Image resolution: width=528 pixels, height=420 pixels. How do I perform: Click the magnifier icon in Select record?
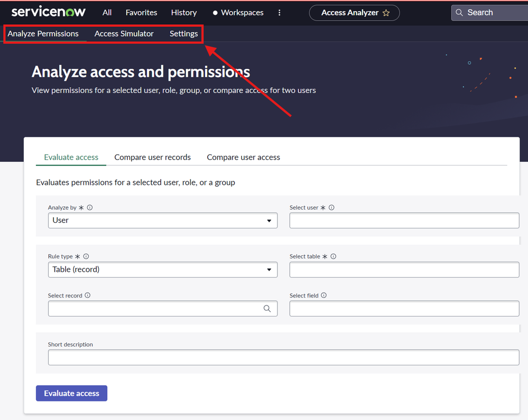coord(267,309)
